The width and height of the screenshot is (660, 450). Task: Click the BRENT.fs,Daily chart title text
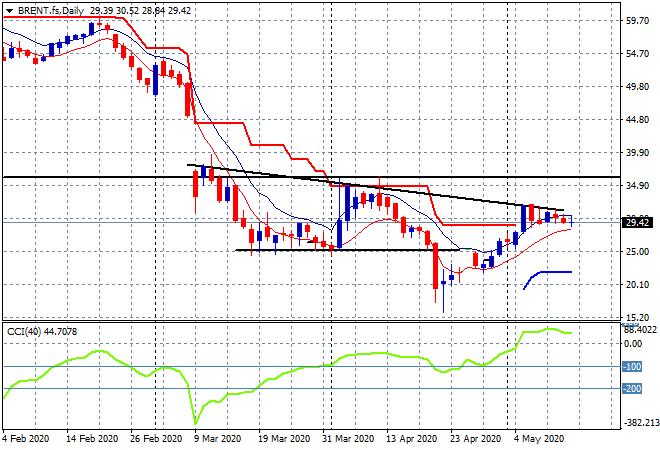pyautogui.click(x=50, y=8)
